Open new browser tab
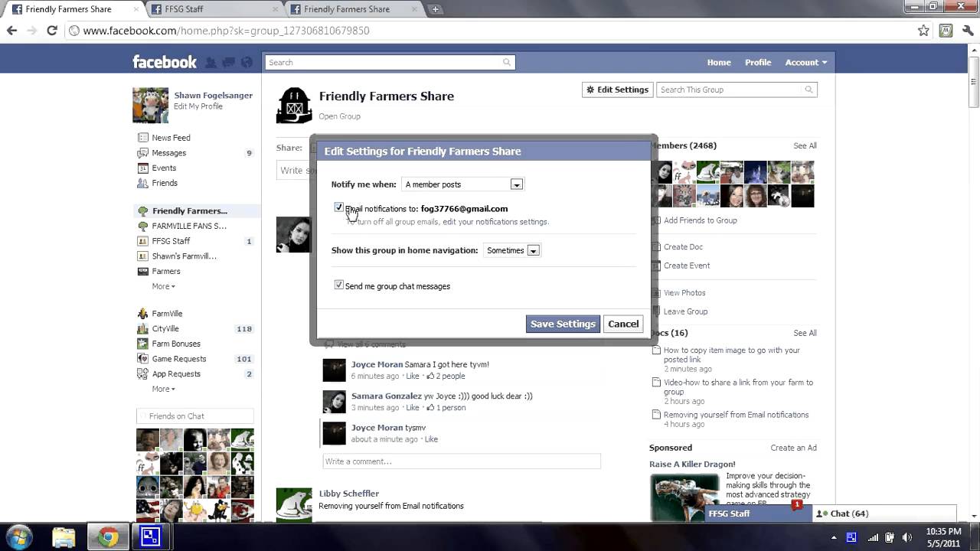 (x=436, y=9)
